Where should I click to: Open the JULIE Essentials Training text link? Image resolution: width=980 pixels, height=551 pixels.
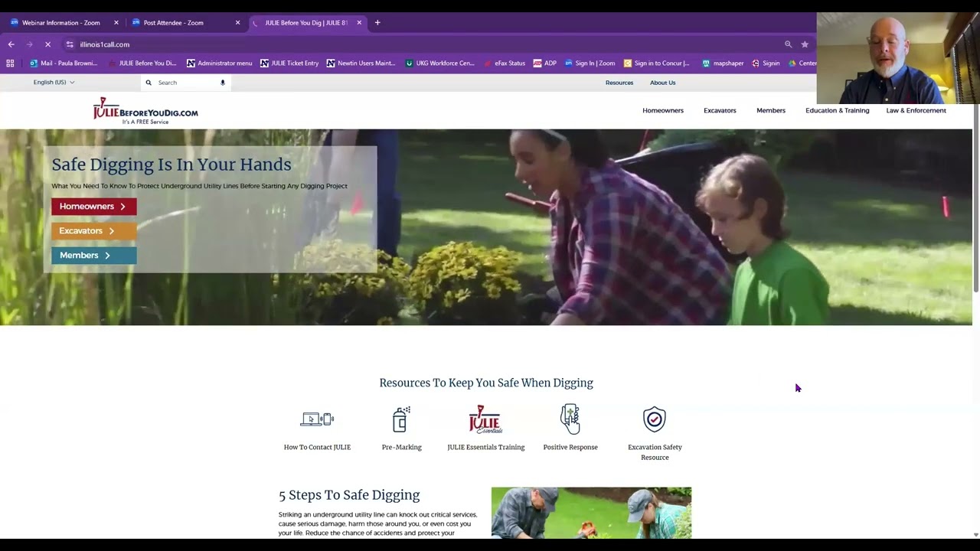(486, 448)
